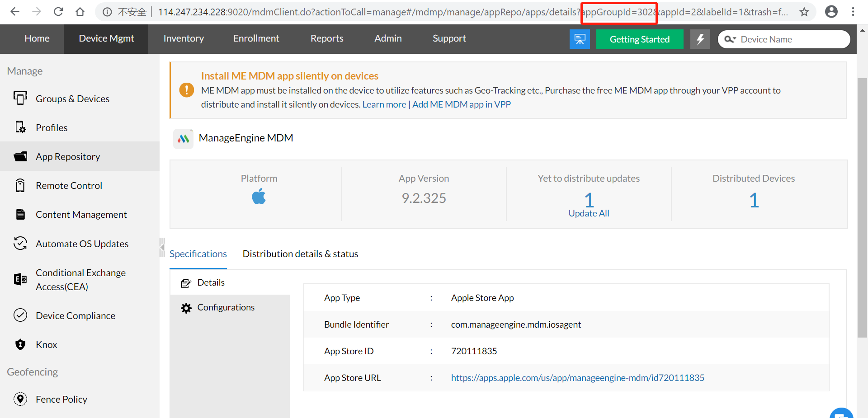Open the browser profile avatar
This screenshot has width=868, height=418.
[831, 12]
